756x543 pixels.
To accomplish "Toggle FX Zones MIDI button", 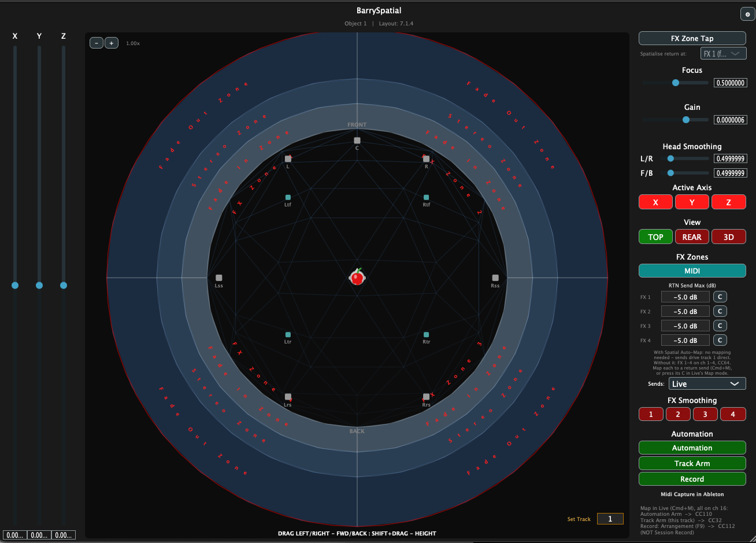I will coord(692,271).
